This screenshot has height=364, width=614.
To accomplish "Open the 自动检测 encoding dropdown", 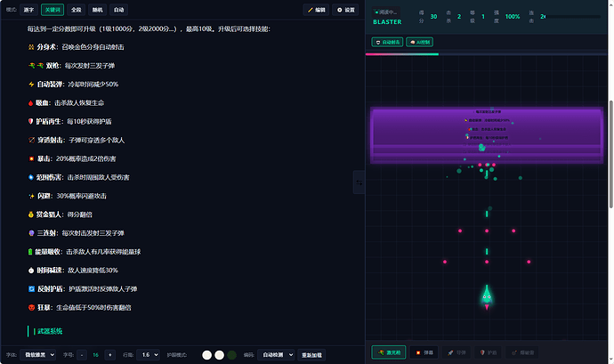I will click(276, 354).
